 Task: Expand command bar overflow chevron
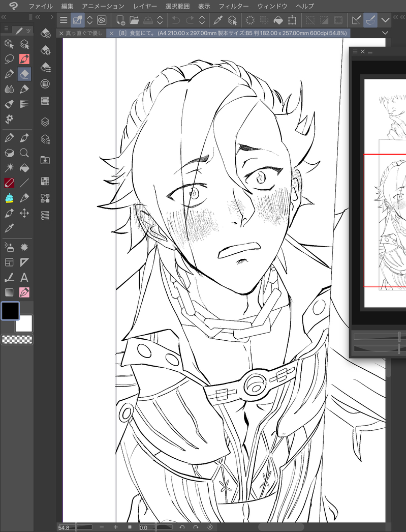385,20
